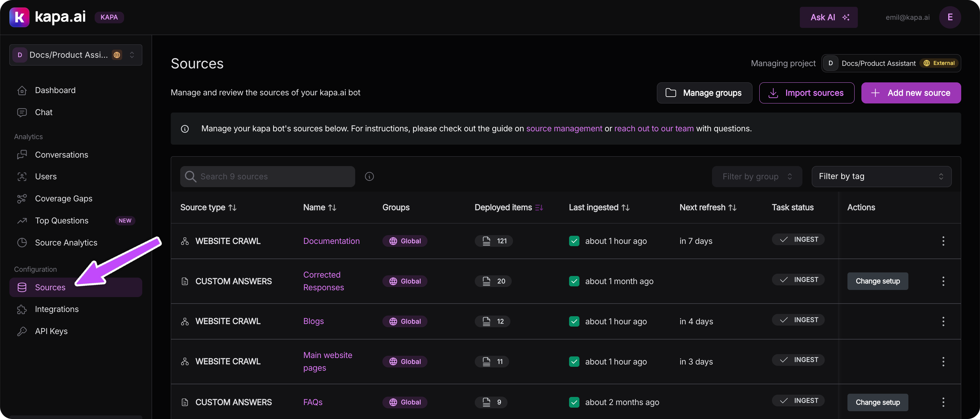This screenshot has height=419, width=980.
Task: Click the Add new source button
Action: pos(911,93)
